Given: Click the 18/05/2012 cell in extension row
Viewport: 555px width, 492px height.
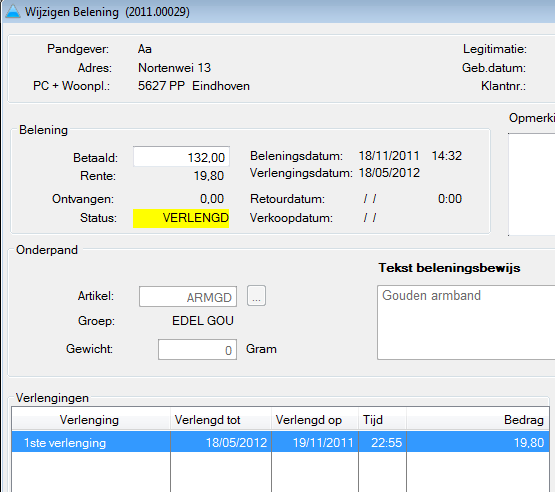Looking at the screenshot, I should pyautogui.click(x=221, y=442).
